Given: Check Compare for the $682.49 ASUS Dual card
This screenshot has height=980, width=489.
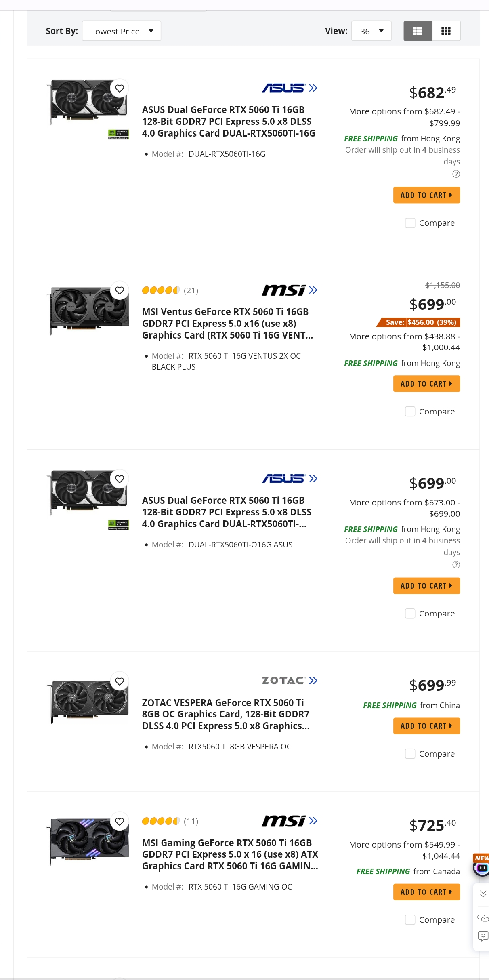Looking at the screenshot, I should (x=410, y=223).
